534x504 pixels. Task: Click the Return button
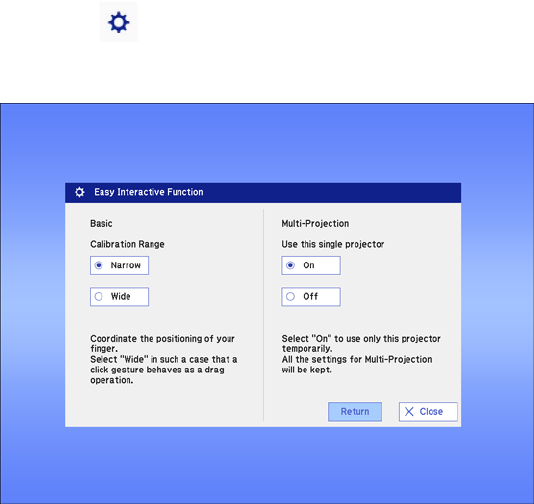355,411
